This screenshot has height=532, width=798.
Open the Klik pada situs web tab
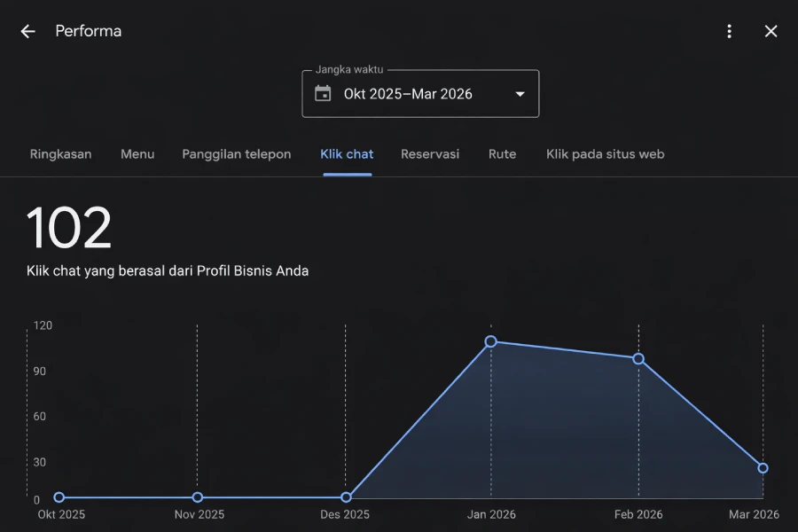(x=605, y=154)
